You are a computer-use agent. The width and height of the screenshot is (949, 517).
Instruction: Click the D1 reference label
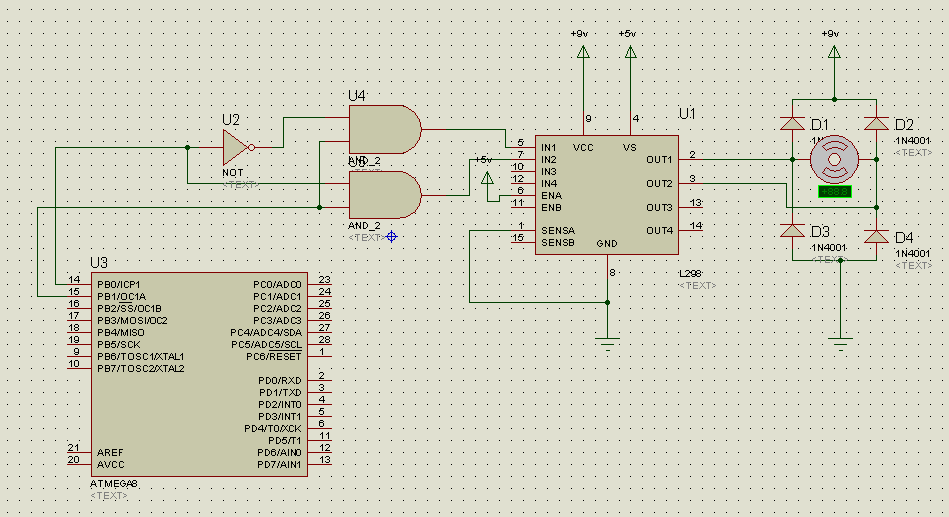pos(819,125)
